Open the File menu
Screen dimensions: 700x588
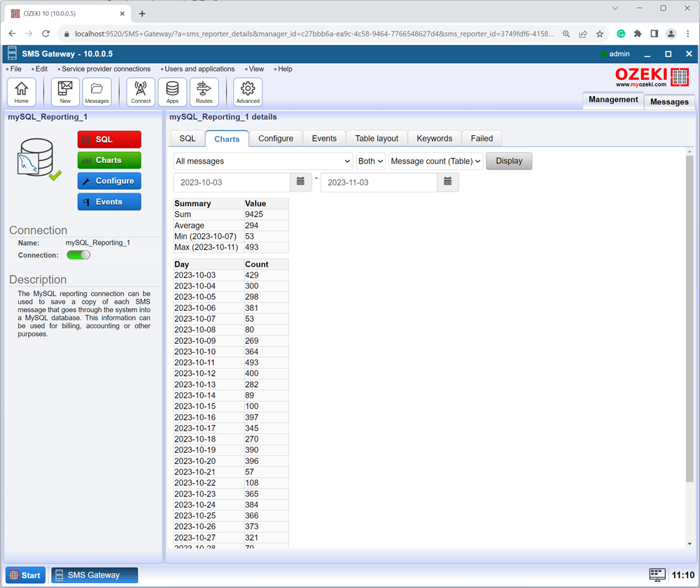coord(15,69)
